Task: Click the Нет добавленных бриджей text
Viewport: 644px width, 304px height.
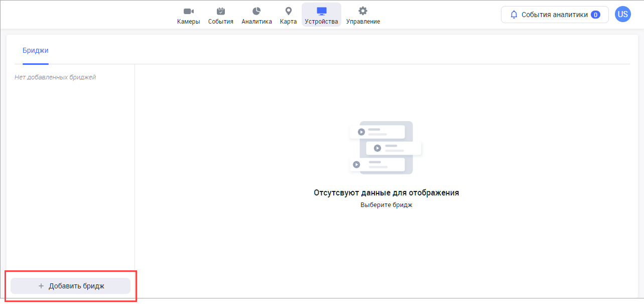Action: [55, 77]
